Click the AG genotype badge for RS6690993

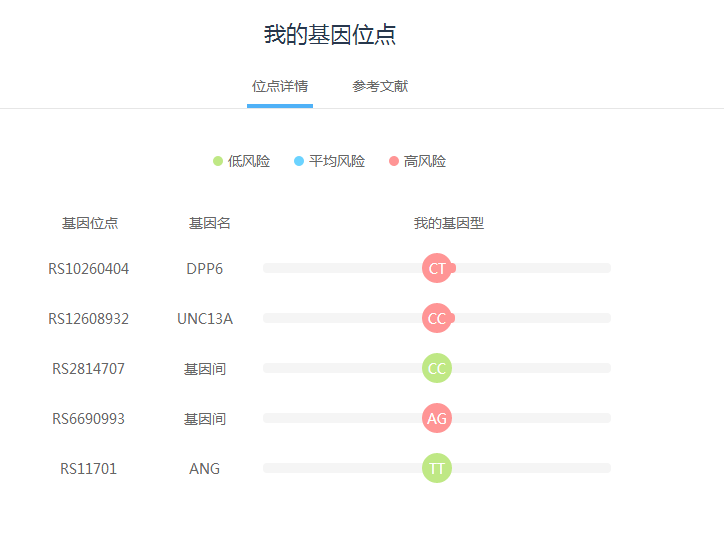(x=437, y=418)
